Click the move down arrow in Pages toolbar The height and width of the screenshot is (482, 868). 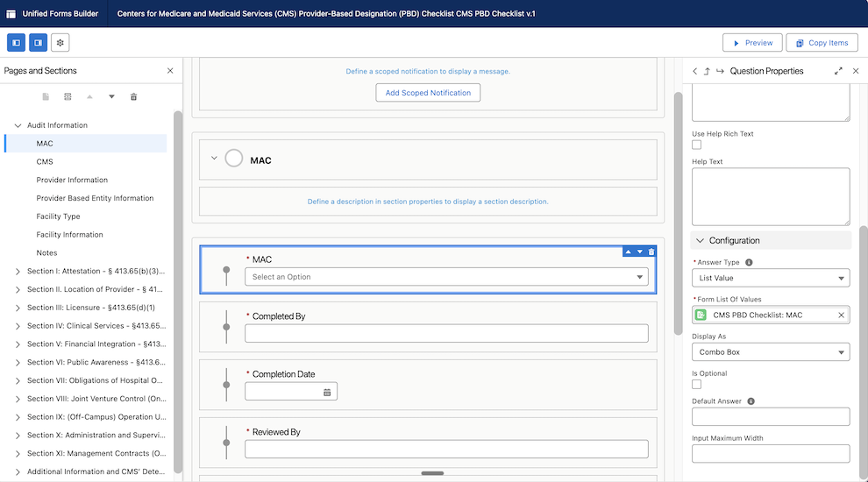click(x=112, y=97)
